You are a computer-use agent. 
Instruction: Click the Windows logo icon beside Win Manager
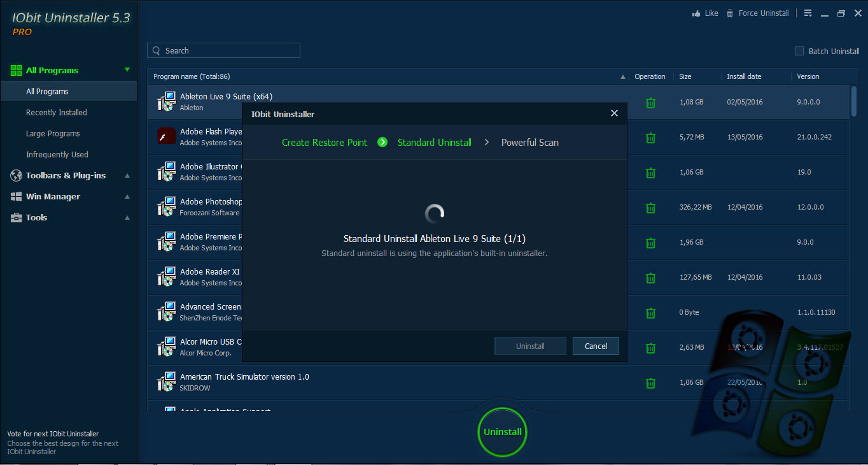(16, 197)
